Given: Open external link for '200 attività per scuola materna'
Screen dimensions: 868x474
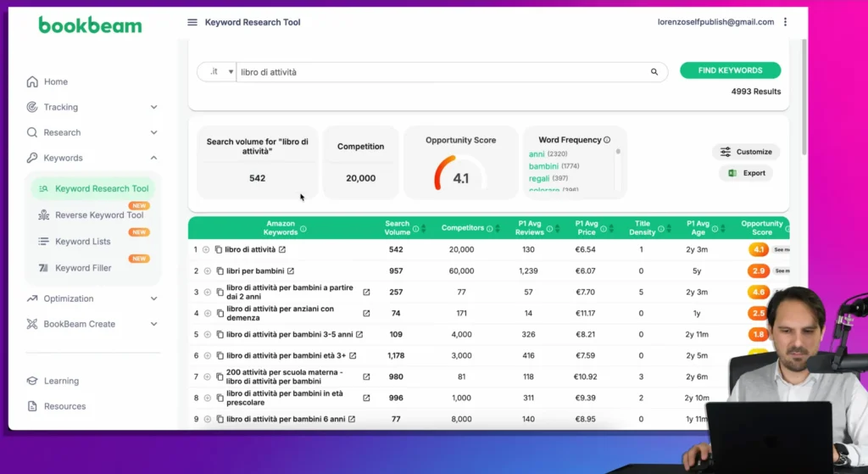Looking at the screenshot, I should [366, 377].
